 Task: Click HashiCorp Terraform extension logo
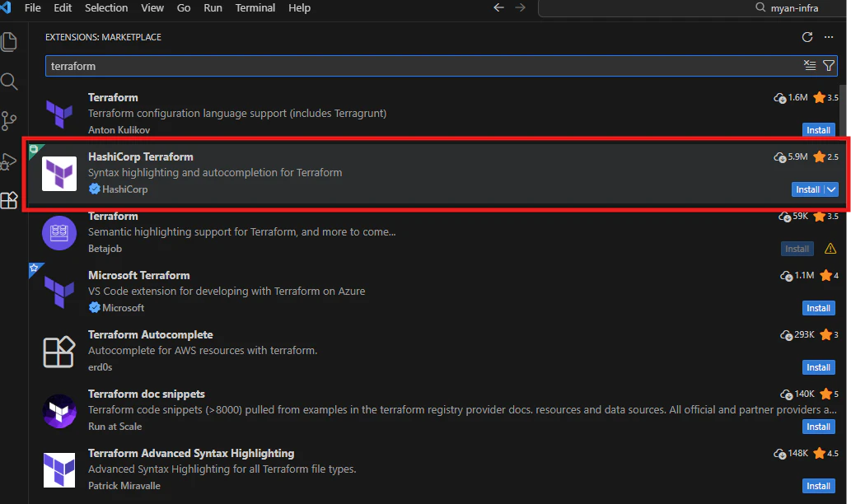59,174
